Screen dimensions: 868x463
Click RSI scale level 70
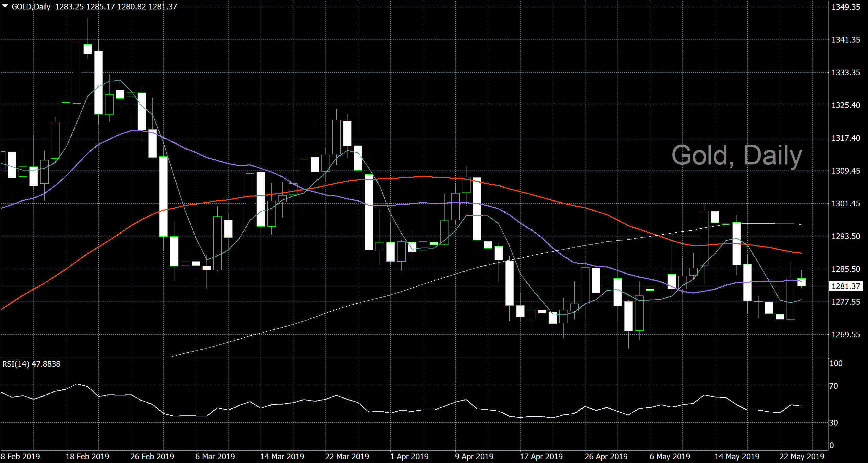tap(834, 386)
